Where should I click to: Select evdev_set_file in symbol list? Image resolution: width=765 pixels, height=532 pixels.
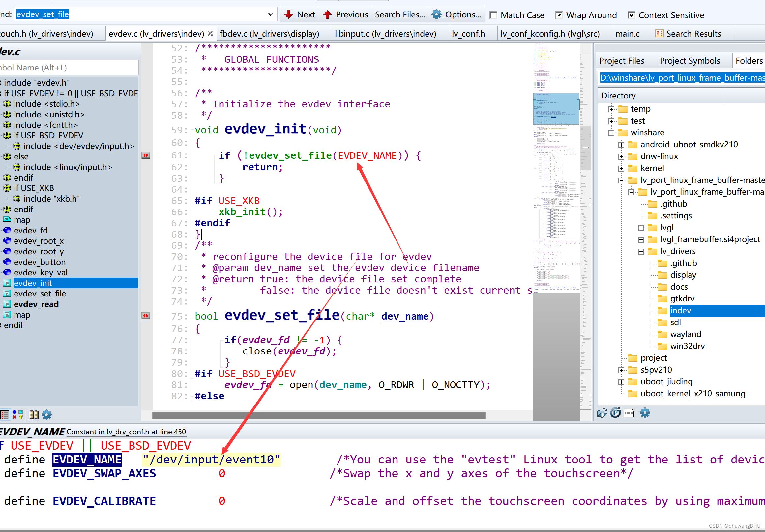[x=40, y=294]
